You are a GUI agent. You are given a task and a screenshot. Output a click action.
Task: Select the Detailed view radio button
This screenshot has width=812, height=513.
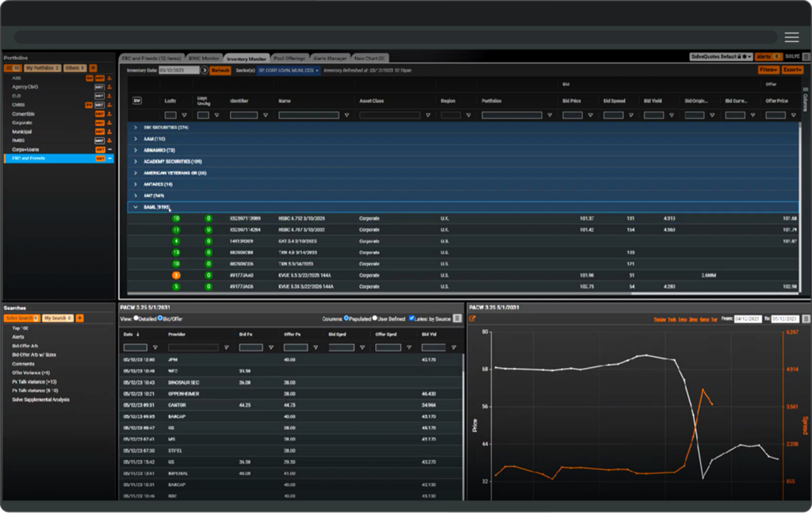(x=135, y=318)
